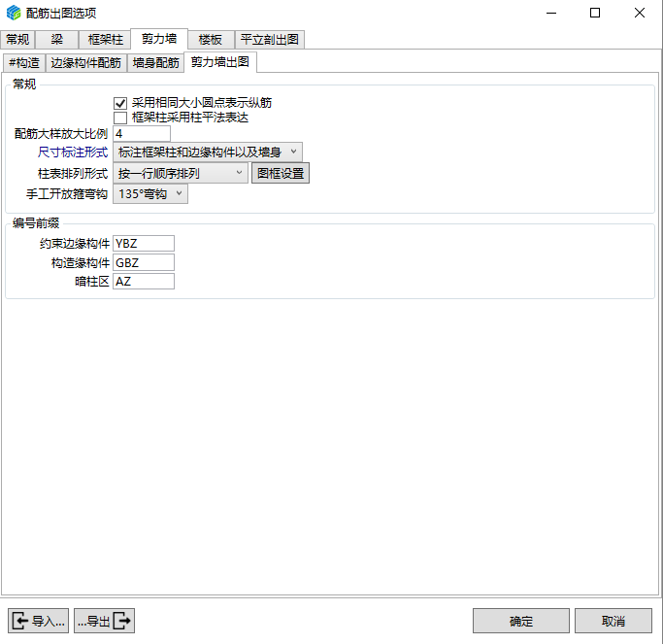663x644 pixels.
Task: Switch to the 框架柱 tab
Action: [105, 40]
